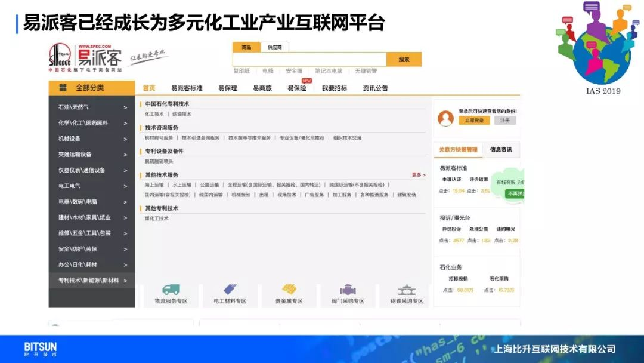Open the 海上运输 link
Image resolution: width=644 pixels, height=363 pixels.
[x=154, y=185]
